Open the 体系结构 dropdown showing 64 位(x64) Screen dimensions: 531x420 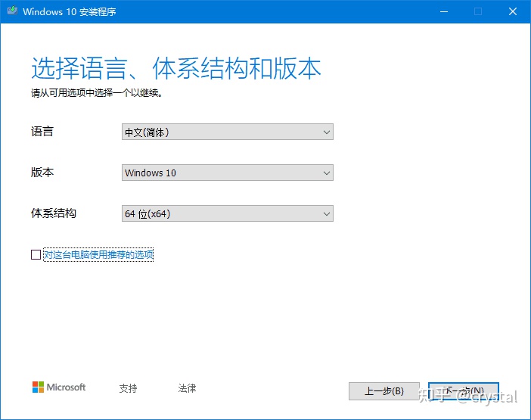coord(227,213)
